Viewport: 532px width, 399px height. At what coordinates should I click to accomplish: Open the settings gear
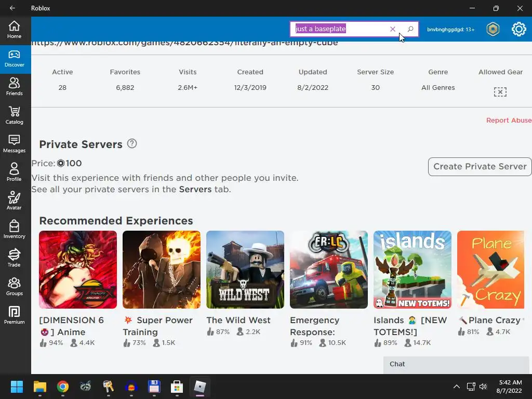[x=519, y=29]
